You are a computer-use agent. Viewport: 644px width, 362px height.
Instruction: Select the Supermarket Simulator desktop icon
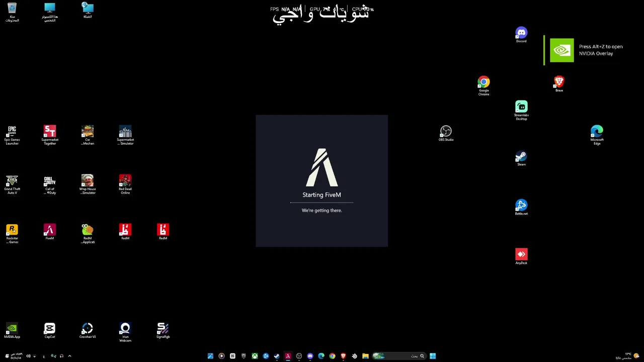click(125, 135)
